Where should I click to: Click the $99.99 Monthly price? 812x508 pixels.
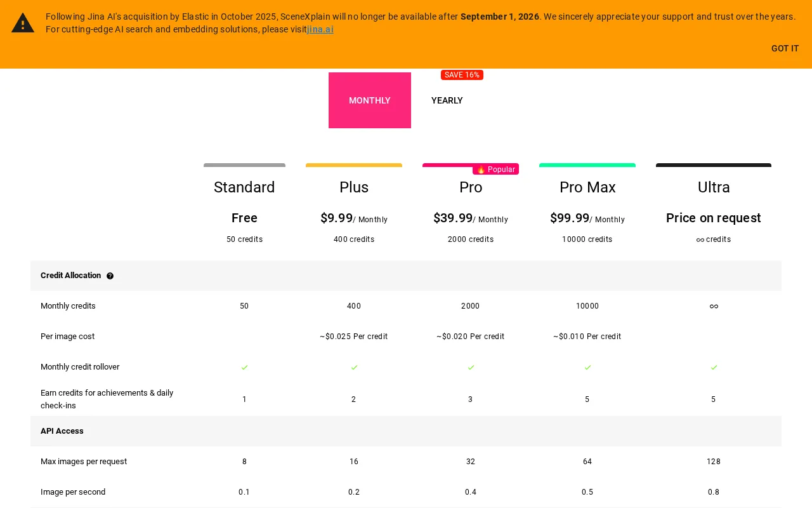(587, 218)
